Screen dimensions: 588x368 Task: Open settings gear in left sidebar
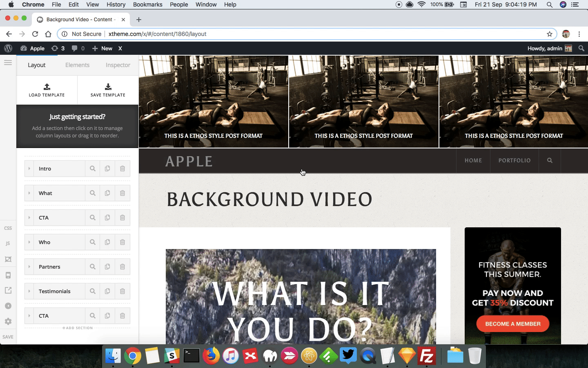[x=8, y=321]
